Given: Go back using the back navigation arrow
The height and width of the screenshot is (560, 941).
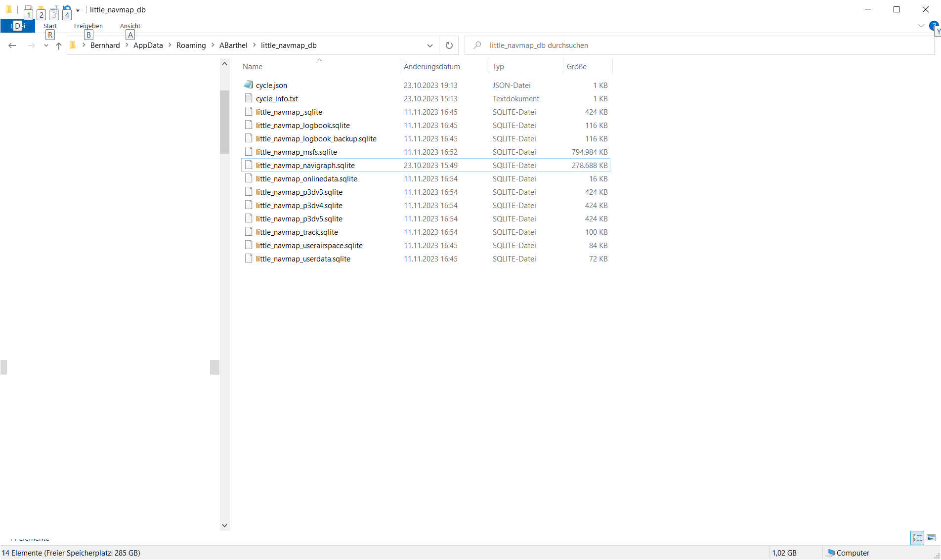Looking at the screenshot, I should click(x=12, y=45).
